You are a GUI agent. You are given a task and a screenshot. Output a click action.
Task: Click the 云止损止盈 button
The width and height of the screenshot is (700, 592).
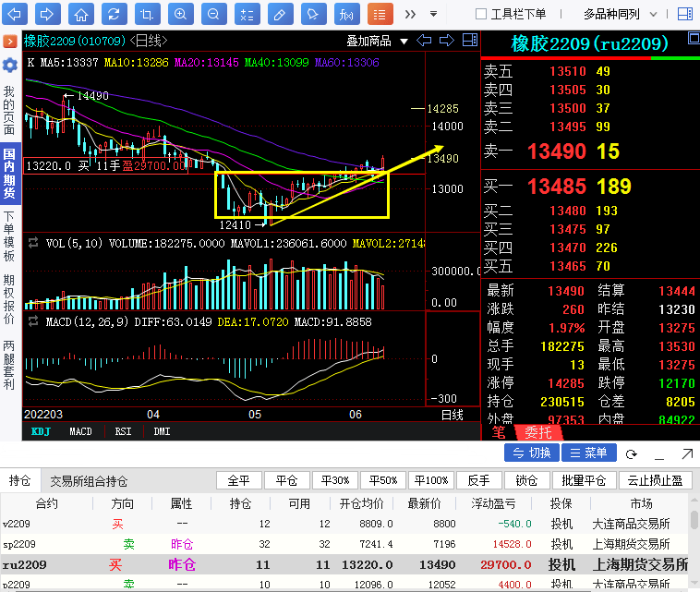pos(655,480)
